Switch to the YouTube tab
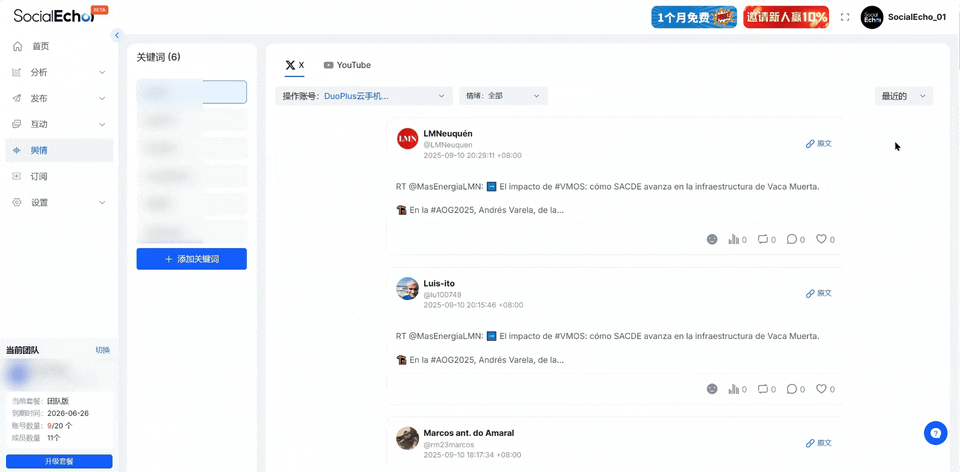The image size is (960, 472). (x=347, y=65)
